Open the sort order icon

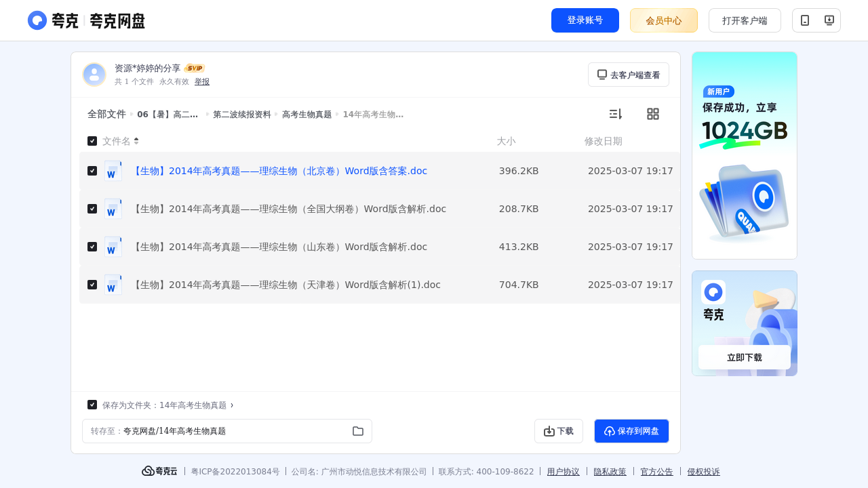615,114
